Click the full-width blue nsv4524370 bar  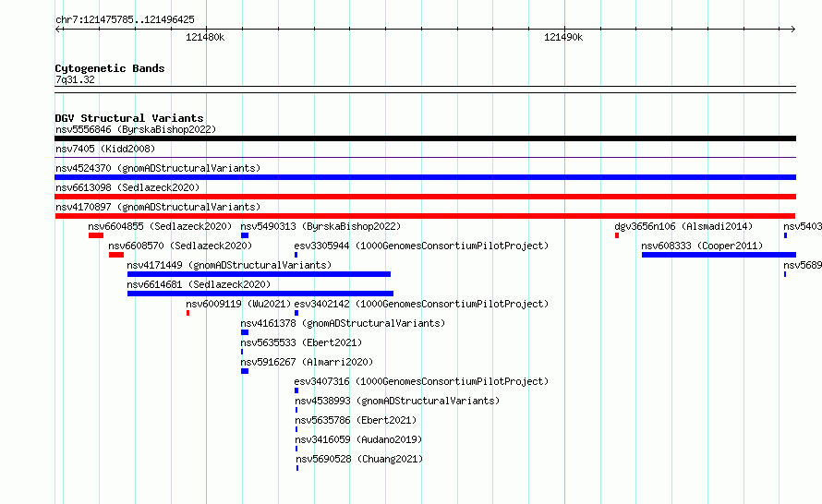coord(425,177)
